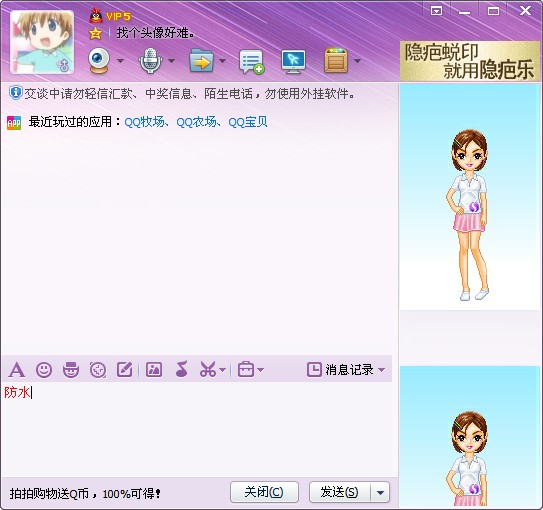Open the smiley emoticon picker
The width and height of the screenshot is (543, 510).
coord(44,370)
